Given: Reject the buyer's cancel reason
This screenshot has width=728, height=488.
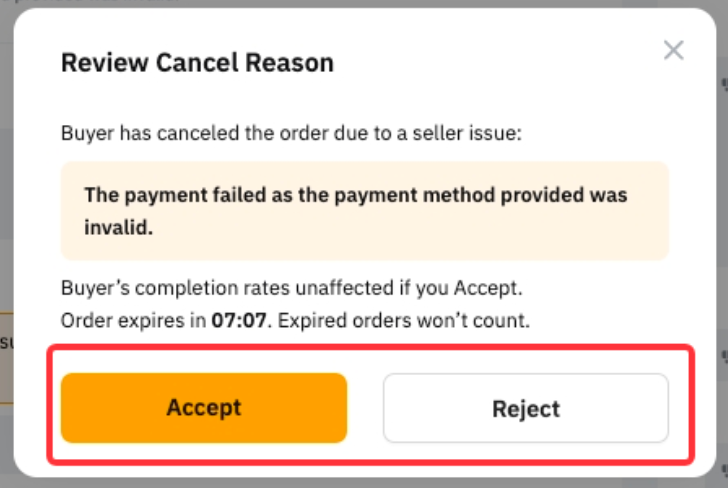Looking at the screenshot, I should (525, 408).
